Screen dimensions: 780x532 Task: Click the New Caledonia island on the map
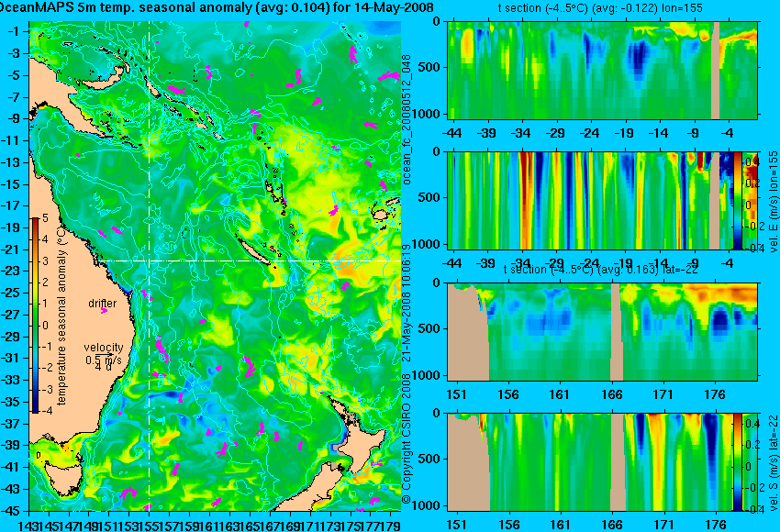click(255, 251)
